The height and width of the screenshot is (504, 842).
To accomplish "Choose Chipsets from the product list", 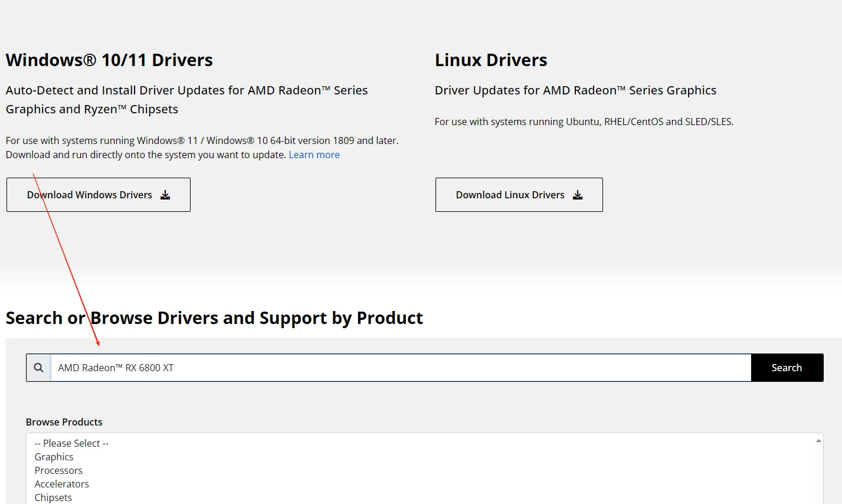I will point(53,498).
